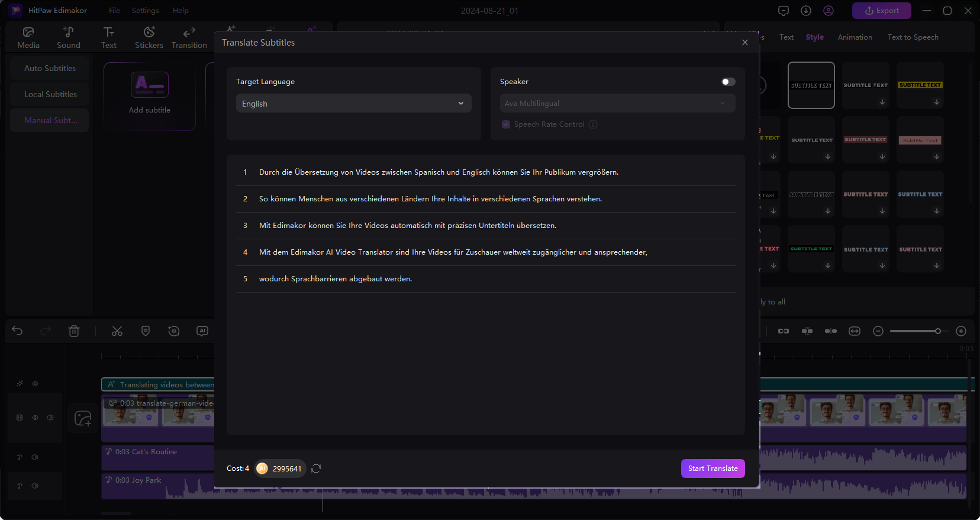Click the Start Translate button
The width and height of the screenshot is (980, 520).
pyautogui.click(x=713, y=468)
